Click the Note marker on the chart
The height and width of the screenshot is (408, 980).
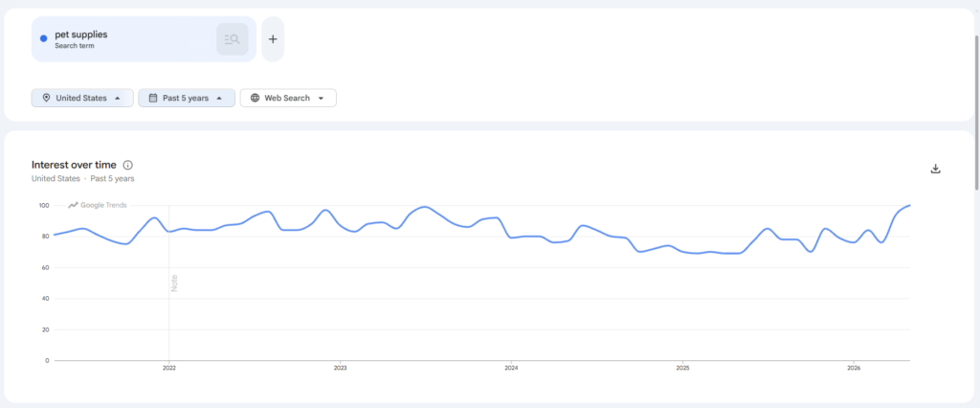pos(174,283)
